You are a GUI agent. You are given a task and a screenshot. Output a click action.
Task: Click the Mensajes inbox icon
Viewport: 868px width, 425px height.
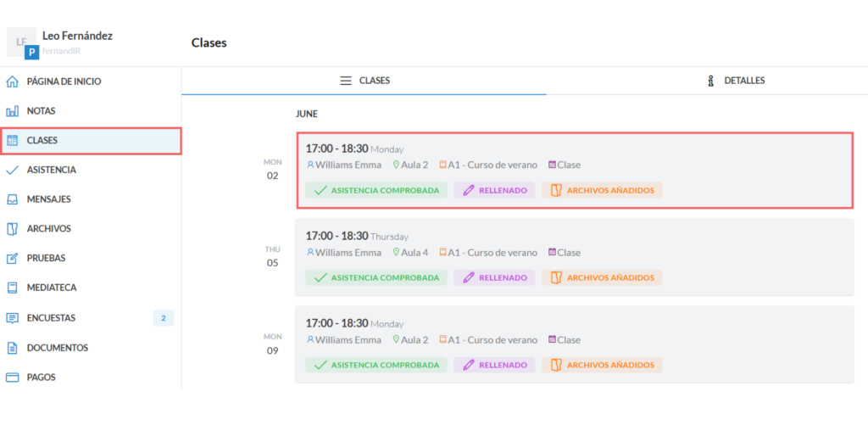[x=12, y=200]
